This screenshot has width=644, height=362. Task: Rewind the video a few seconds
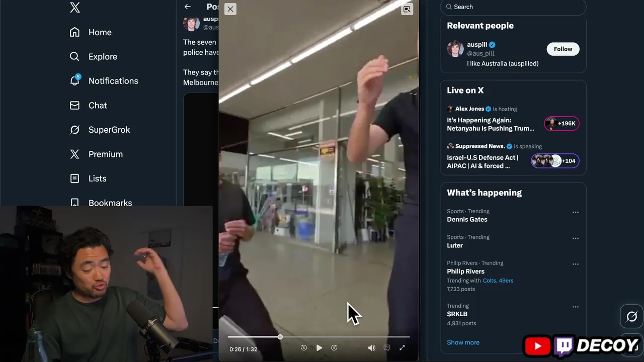[x=304, y=347]
